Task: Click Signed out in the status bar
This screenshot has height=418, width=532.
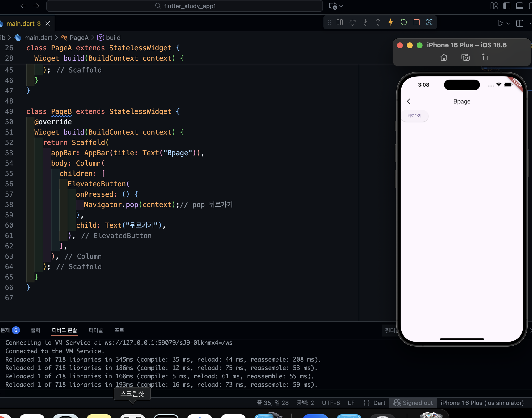Action: tap(413, 403)
